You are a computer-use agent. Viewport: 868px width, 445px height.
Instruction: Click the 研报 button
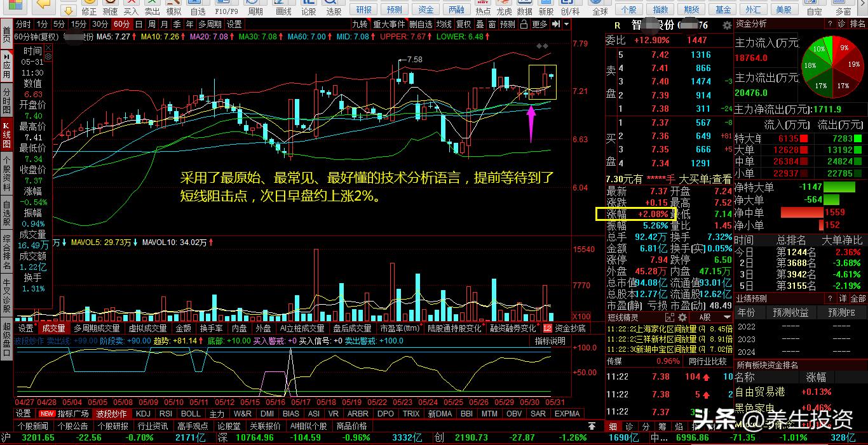[x=364, y=10]
